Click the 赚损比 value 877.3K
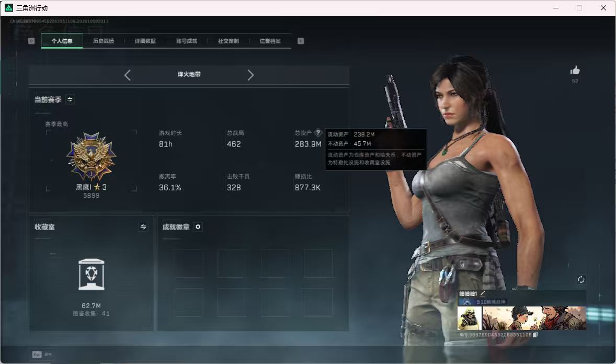 pyautogui.click(x=307, y=188)
